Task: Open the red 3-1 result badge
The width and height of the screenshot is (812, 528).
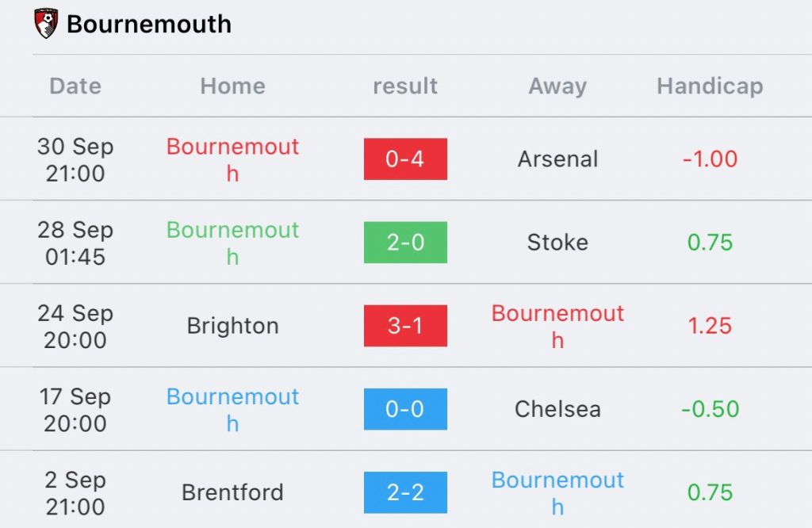Action: click(x=405, y=326)
